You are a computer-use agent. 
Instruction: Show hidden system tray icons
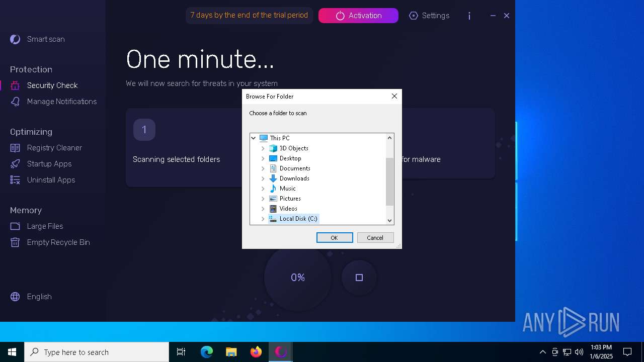(542, 352)
